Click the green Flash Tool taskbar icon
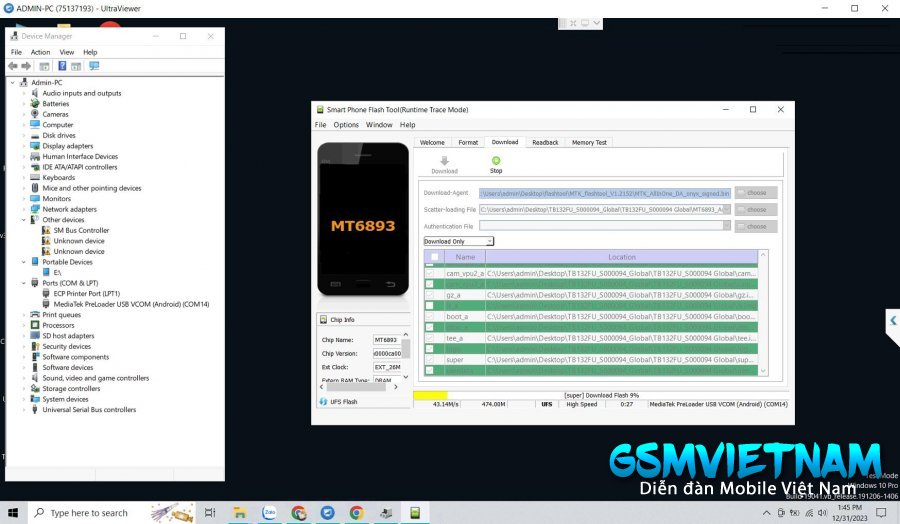Image resolution: width=900 pixels, height=524 pixels. point(415,513)
